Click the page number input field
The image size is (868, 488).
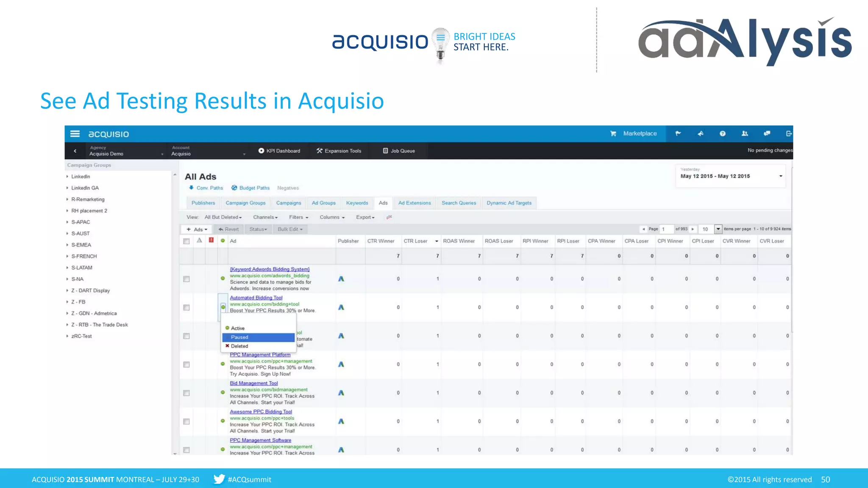pos(667,229)
